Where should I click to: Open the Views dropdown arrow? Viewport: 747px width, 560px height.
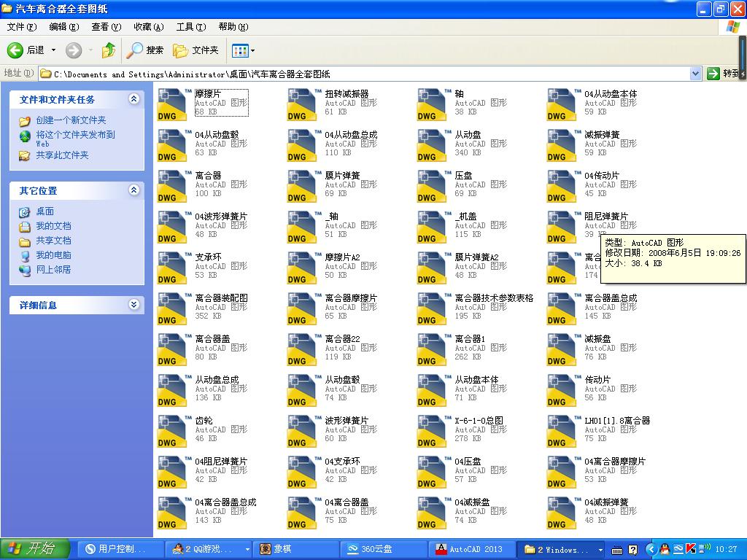tap(252, 50)
